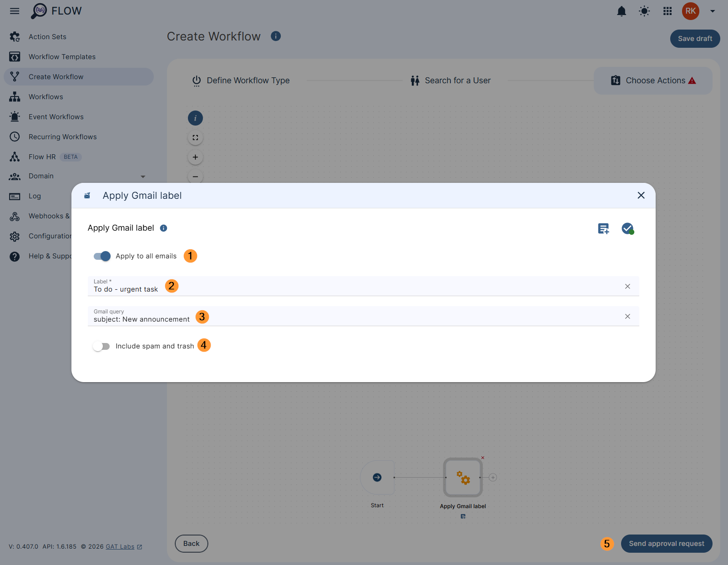Screen dimensions: 728x565
Task: Click Send approval request
Action: coord(667,544)
